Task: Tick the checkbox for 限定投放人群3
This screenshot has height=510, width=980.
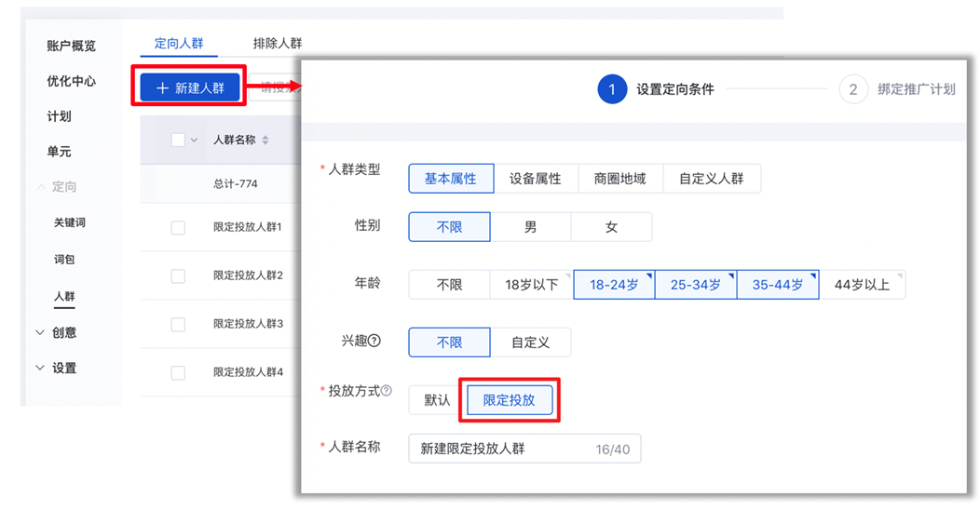Action: [x=178, y=324]
